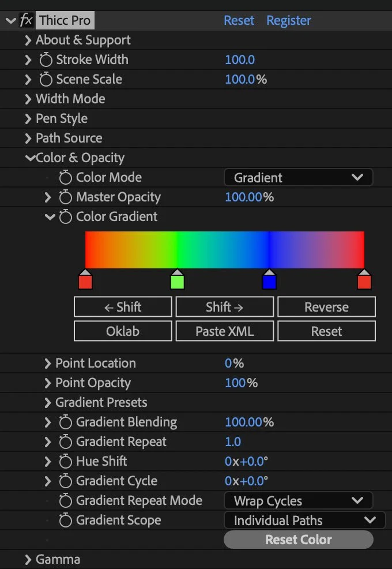Click the Register link
The height and width of the screenshot is (569, 392).
click(x=289, y=21)
